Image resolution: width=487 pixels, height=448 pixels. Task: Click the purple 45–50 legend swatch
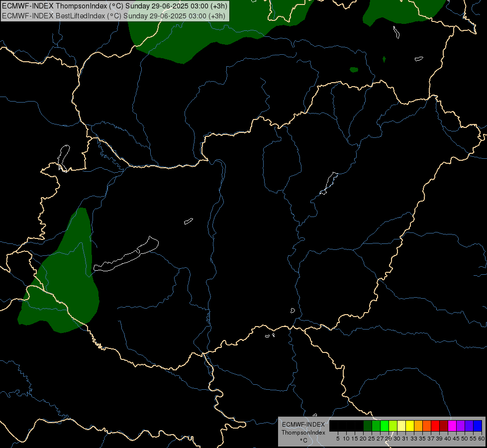coord(461,426)
